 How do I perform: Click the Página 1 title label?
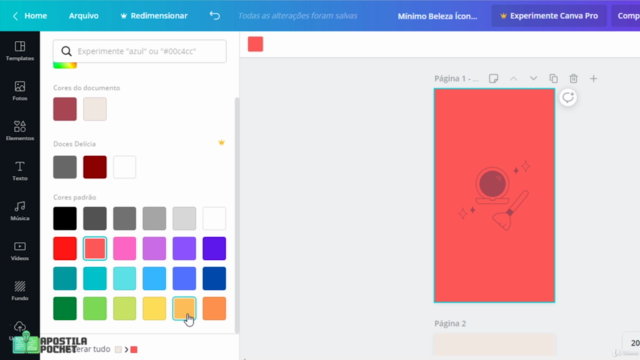pyautogui.click(x=456, y=78)
